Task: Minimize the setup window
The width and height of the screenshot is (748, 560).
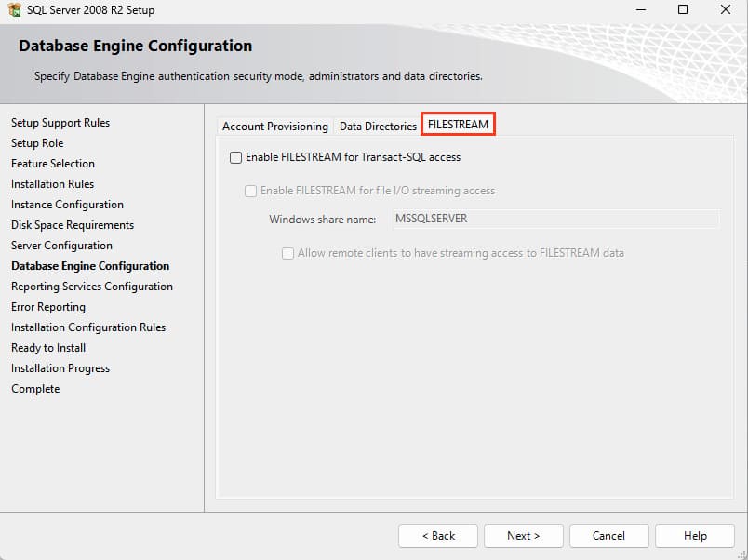Action: (641, 9)
